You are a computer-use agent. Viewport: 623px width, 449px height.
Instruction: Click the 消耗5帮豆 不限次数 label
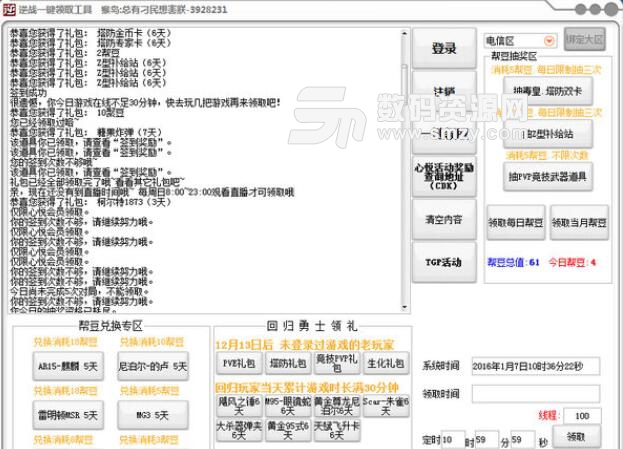point(547,155)
